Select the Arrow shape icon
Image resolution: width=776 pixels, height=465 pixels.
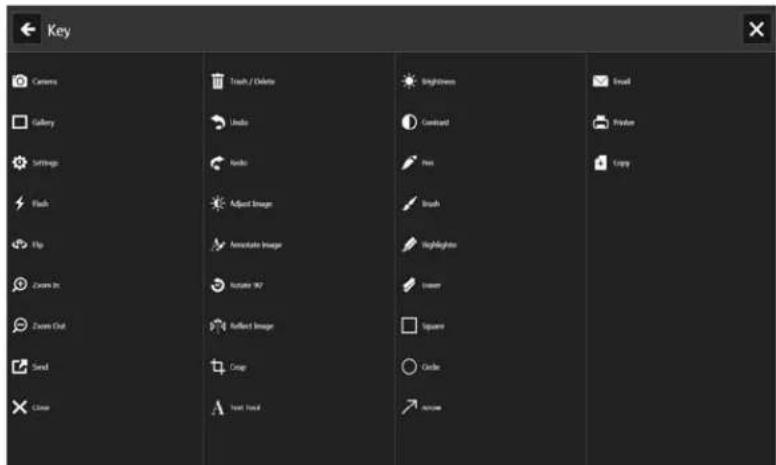point(408,408)
